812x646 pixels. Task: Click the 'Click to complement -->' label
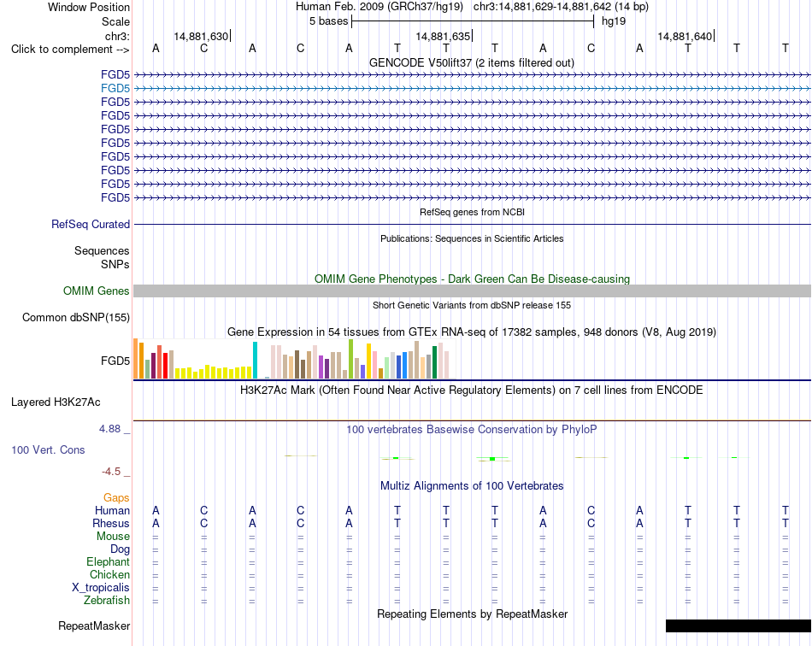(70, 50)
